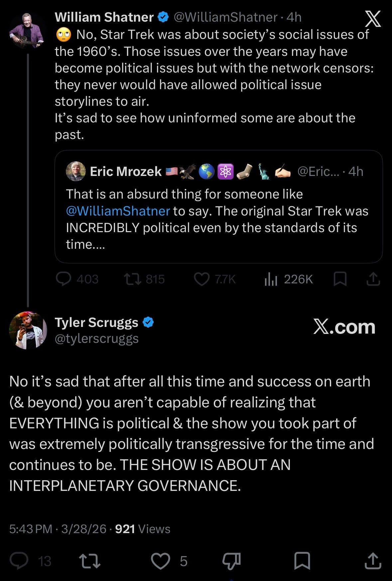The width and height of the screenshot is (392, 581).
Task: Repost Tyler Scruggs' post
Action: (89, 561)
